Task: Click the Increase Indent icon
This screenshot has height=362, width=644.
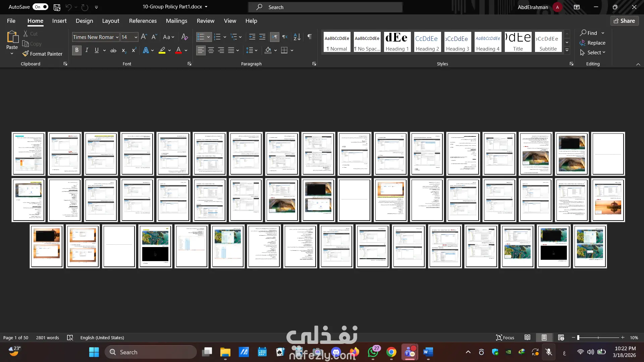Action: 262,37
